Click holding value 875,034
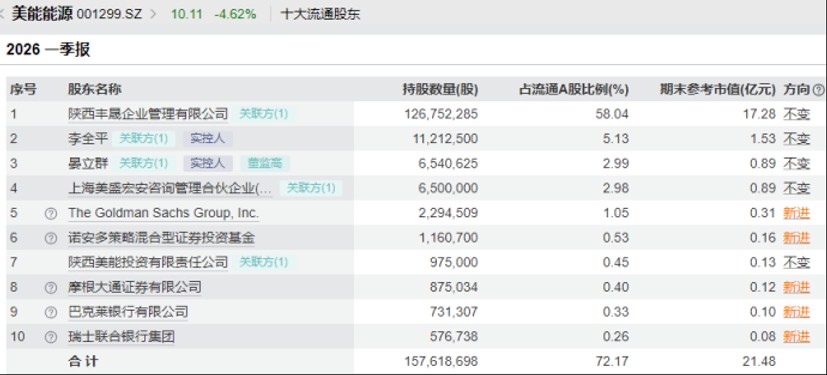Image resolution: width=827 pixels, height=375 pixels. pos(455,287)
